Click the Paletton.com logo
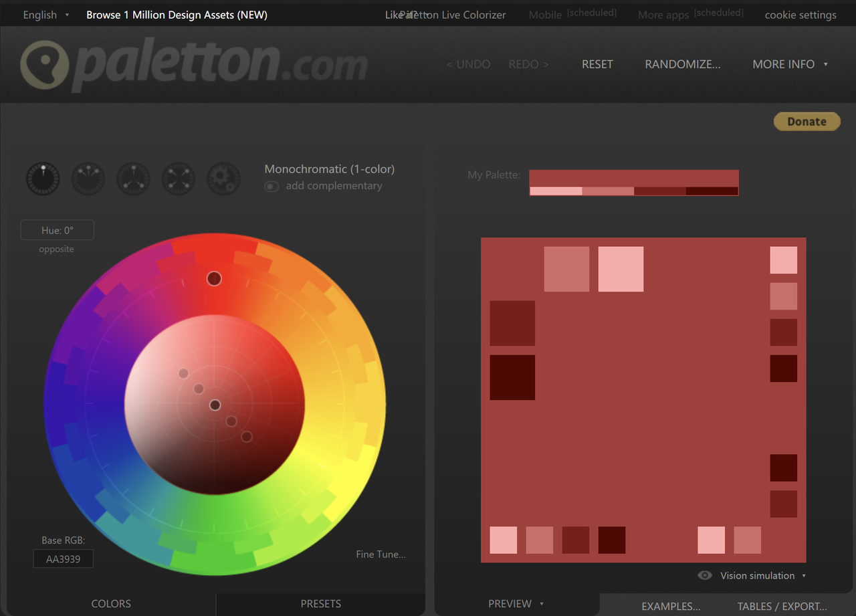 pos(194,64)
